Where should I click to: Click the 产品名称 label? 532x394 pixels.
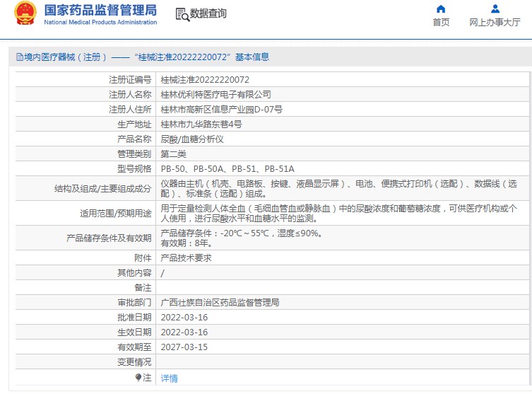click(134, 139)
